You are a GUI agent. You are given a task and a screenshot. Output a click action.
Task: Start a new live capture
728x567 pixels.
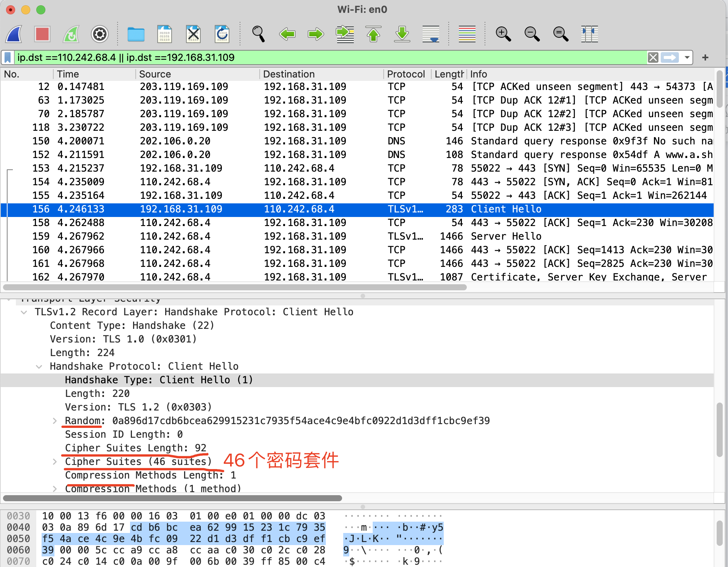pos(14,34)
